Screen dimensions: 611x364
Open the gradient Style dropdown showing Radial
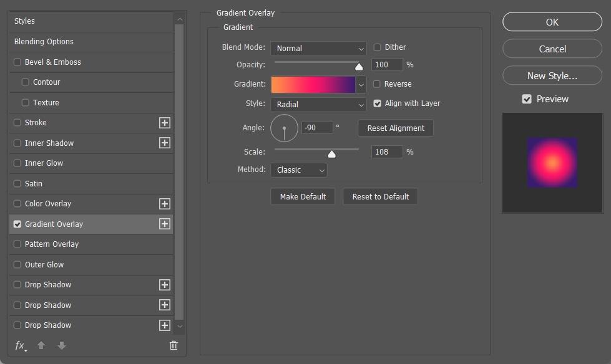tap(318, 104)
